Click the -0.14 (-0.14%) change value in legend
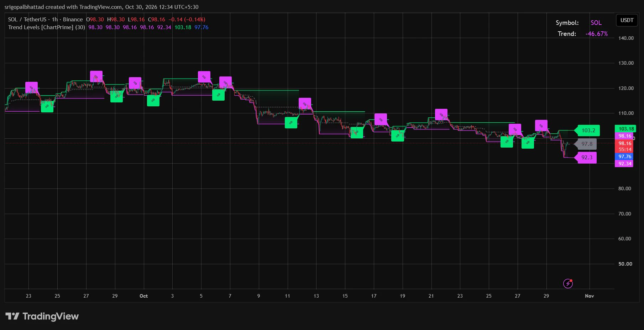644x330 pixels. [187, 20]
